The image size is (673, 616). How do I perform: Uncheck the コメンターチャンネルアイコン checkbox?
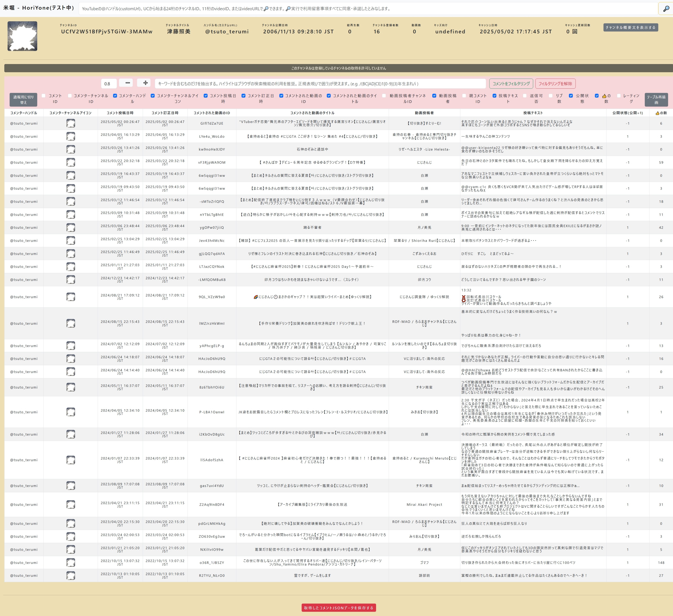pos(153,96)
